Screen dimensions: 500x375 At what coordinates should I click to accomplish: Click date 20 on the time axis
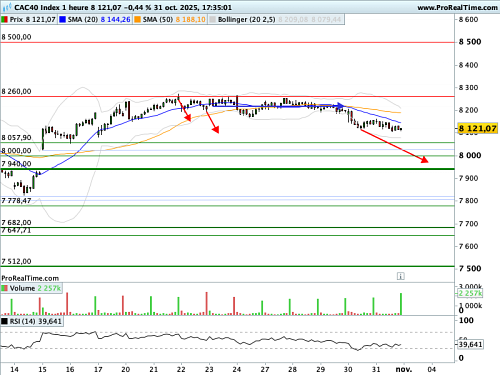(126, 369)
